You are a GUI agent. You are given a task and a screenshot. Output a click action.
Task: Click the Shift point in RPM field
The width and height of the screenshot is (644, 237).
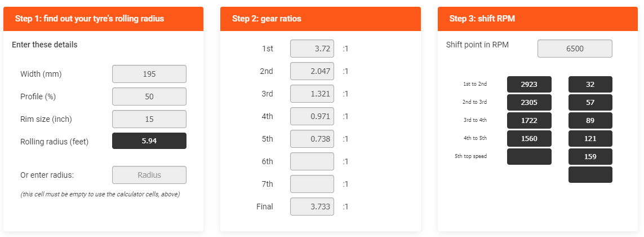click(575, 49)
